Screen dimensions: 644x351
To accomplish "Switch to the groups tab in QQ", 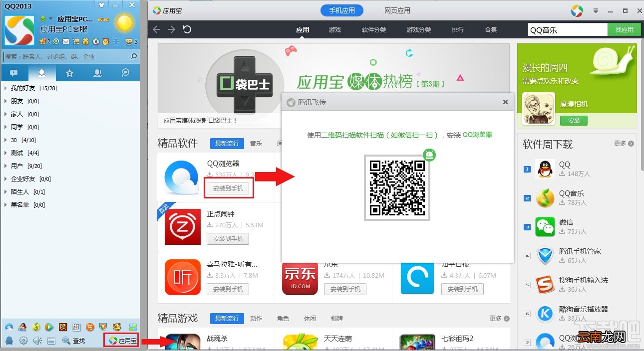I will click(x=98, y=73).
